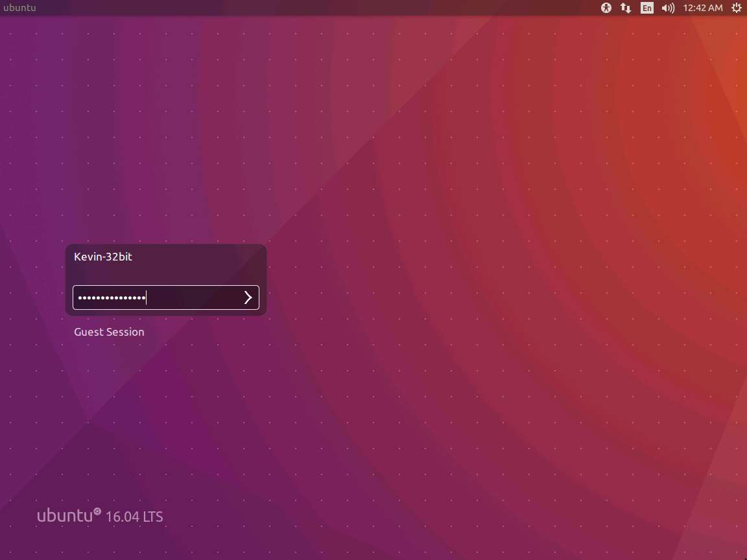Viewport: 747px width, 560px height.
Task: Click on the masked password dots
Action: [x=111, y=297]
